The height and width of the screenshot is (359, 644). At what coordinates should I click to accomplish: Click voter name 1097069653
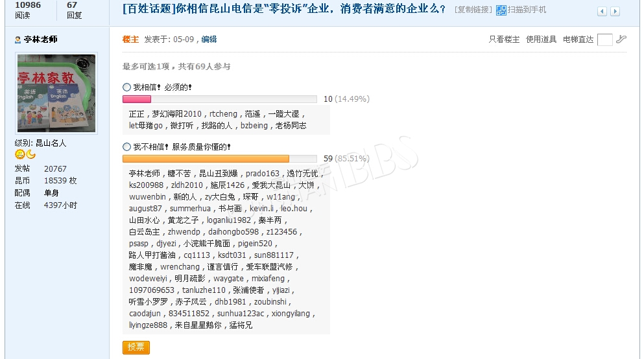[x=152, y=290]
